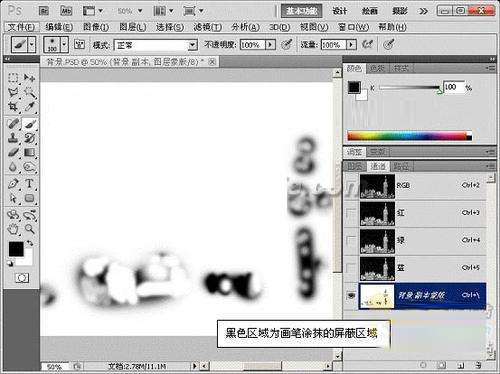The image size is (500, 374).
Task: Switch to the 设计 workspace
Action: pyautogui.click(x=340, y=11)
